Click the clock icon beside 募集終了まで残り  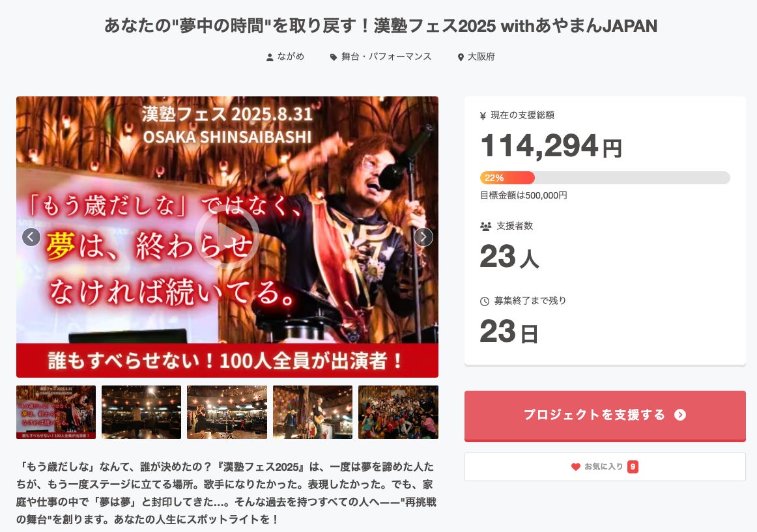tap(485, 301)
